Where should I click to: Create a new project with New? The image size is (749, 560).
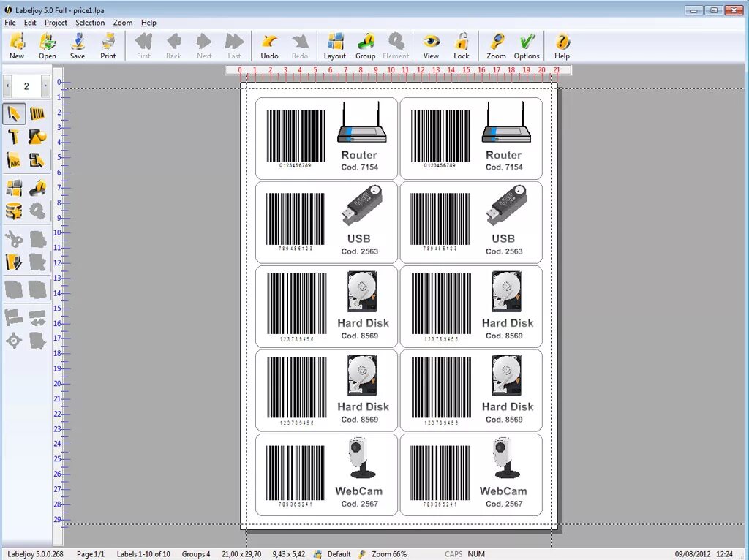pyautogui.click(x=17, y=46)
